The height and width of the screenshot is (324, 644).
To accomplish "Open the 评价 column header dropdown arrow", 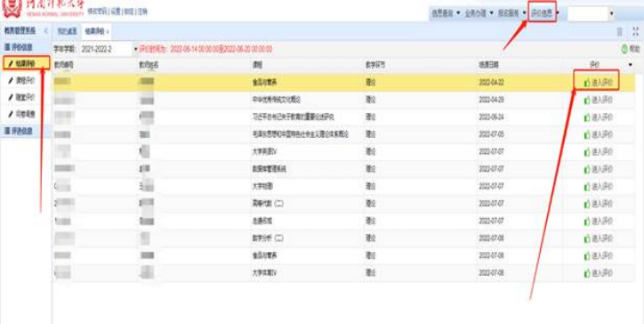I will pyautogui.click(x=631, y=65).
